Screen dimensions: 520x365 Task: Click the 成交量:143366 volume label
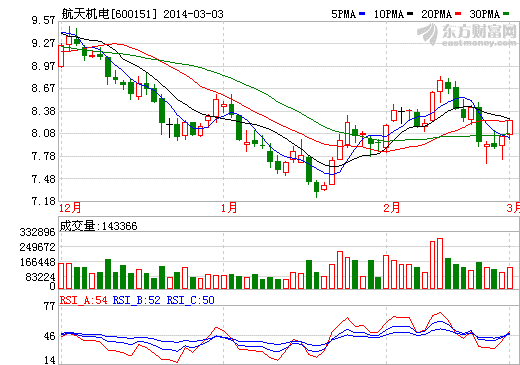(98, 226)
